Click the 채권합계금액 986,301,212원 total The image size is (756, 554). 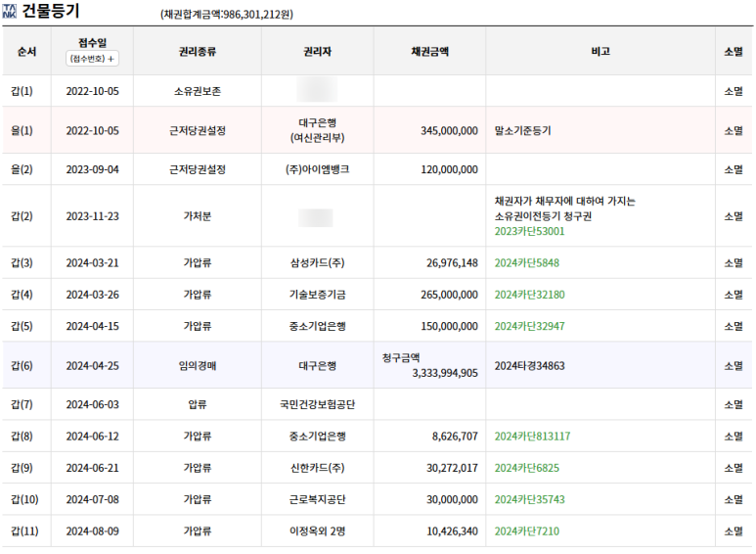pyautogui.click(x=227, y=15)
